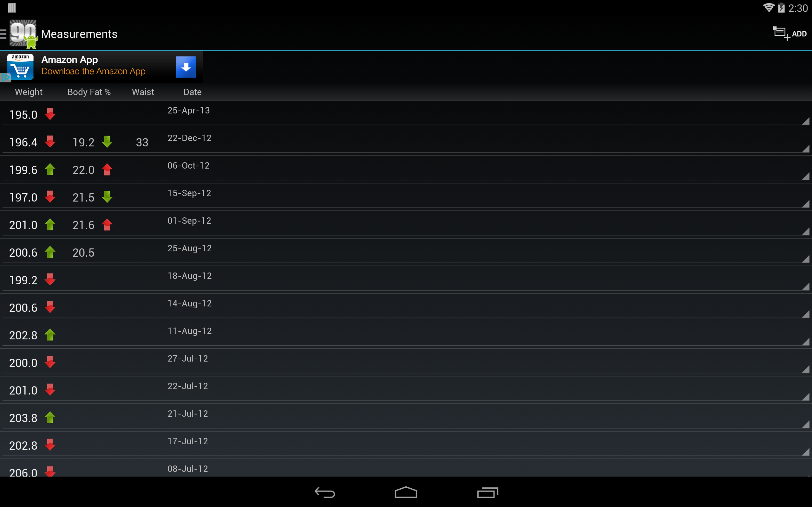Image resolution: width=812 pixels, height=507 pixels.
Task: Tap the green body fat arrow for 22-Dec-12
Action: click(107, 142)
